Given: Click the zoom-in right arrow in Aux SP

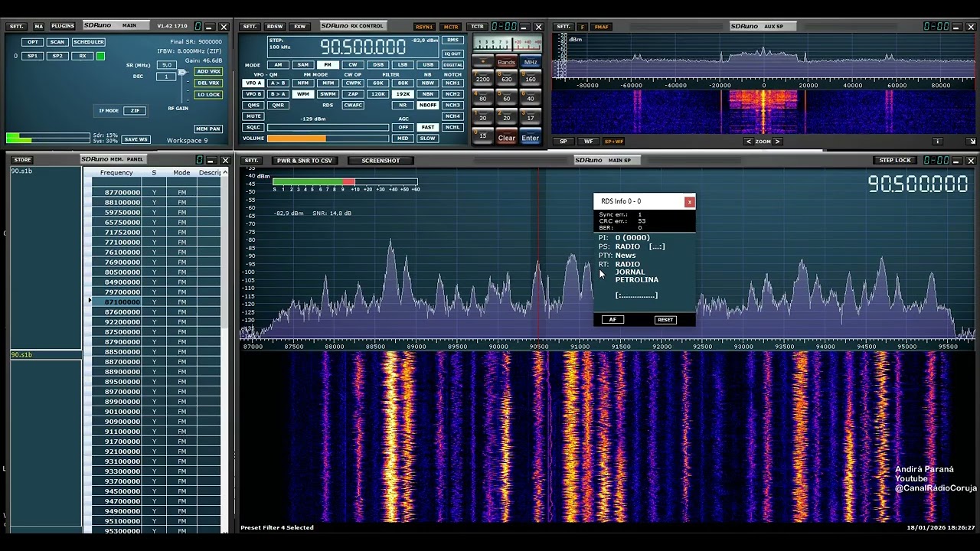Looking at the screenshot, I should 777,142.
